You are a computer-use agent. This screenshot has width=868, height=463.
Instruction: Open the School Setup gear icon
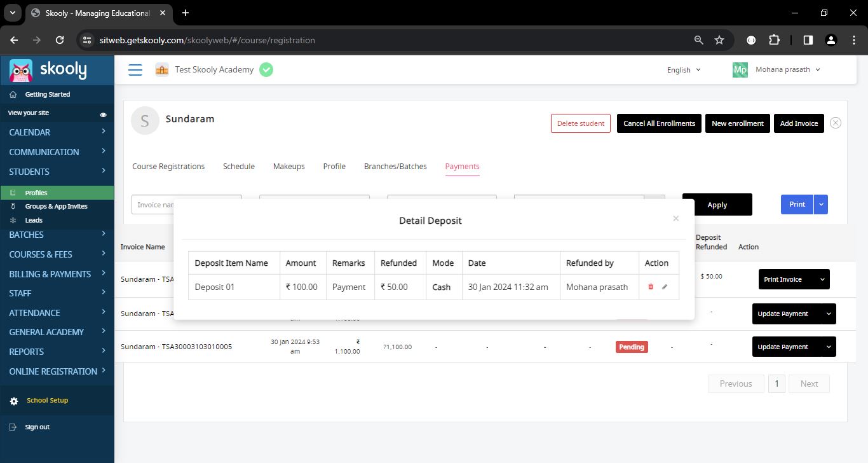(x=14, y=401)
